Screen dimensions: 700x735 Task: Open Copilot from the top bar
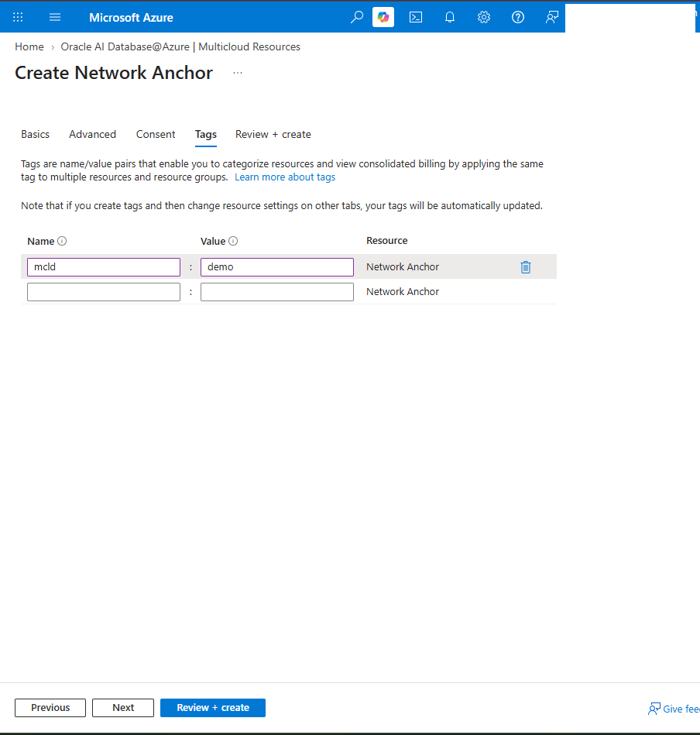click(383, 17)
